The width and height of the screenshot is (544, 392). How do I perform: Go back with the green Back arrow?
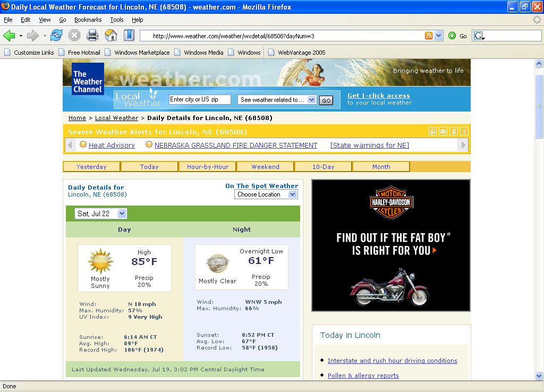(x=10, y=36)
